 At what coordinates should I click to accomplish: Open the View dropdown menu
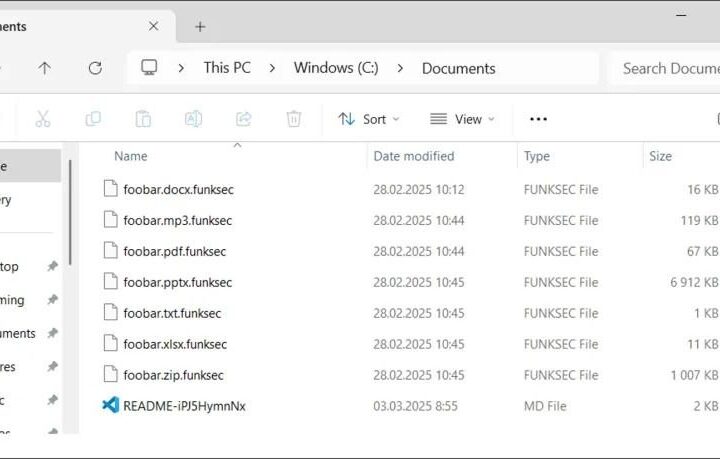click(x=462, y=119)
